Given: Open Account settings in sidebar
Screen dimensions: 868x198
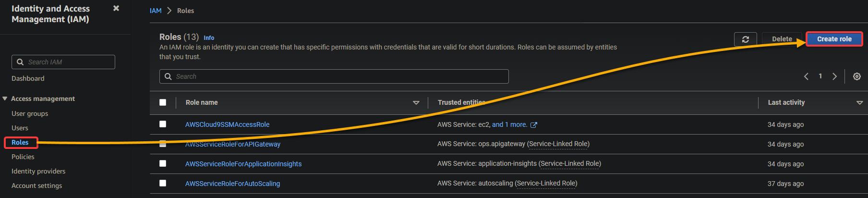Looking at the screenshot, I should 37,186.
